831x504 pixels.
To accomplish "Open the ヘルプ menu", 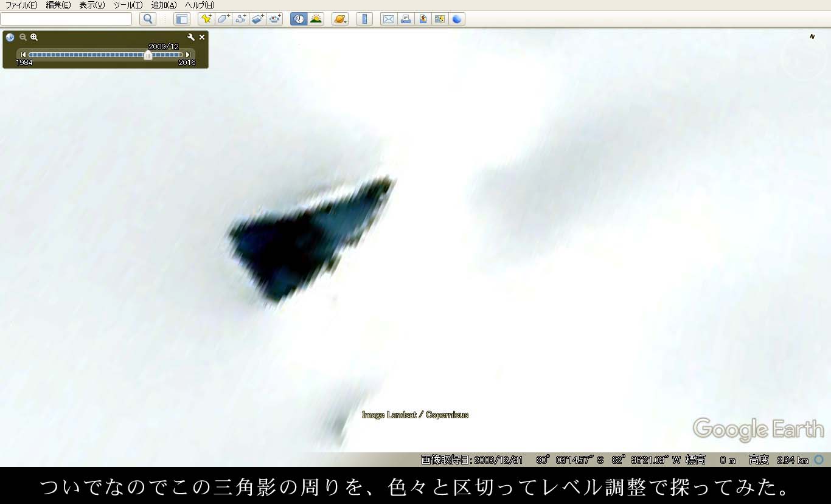I will (200, 5).
